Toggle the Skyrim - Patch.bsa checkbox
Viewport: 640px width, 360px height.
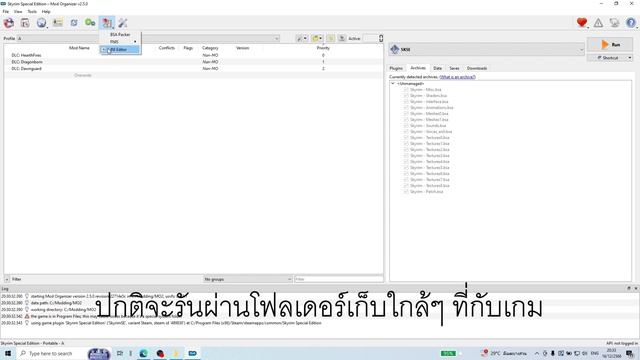pos(406,191)
